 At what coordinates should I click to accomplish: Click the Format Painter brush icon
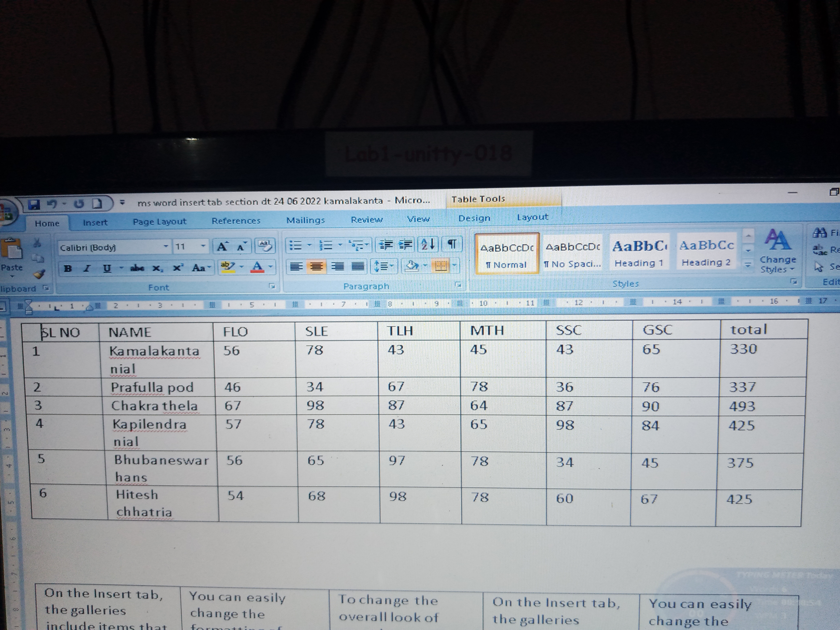39,274
